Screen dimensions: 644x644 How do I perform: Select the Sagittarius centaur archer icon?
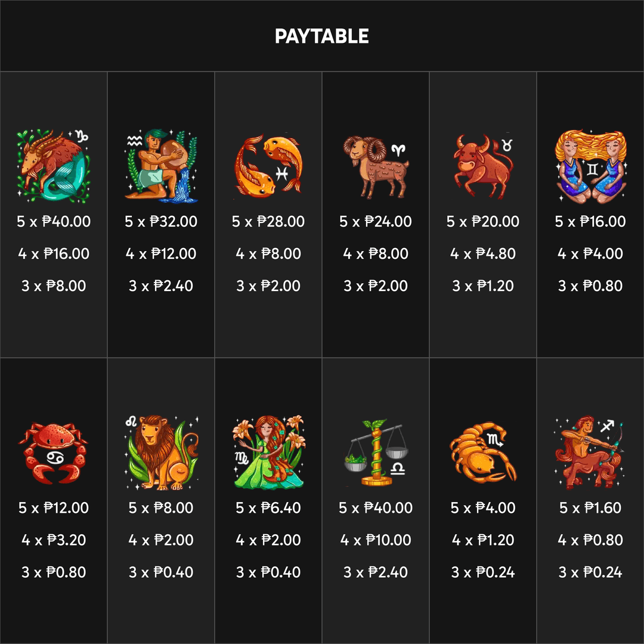pyautogui.click(x=590, y=453)
